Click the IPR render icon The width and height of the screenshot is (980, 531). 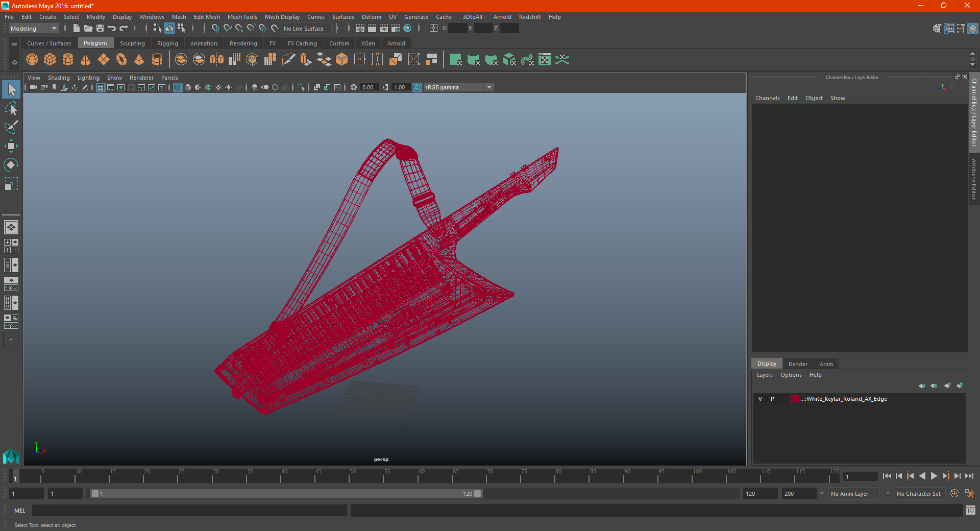(384, 29)
